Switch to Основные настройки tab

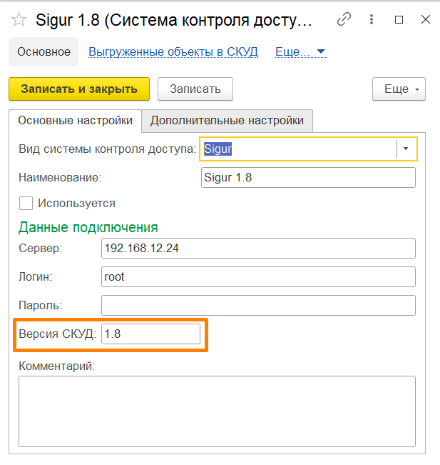coord(75,120)
